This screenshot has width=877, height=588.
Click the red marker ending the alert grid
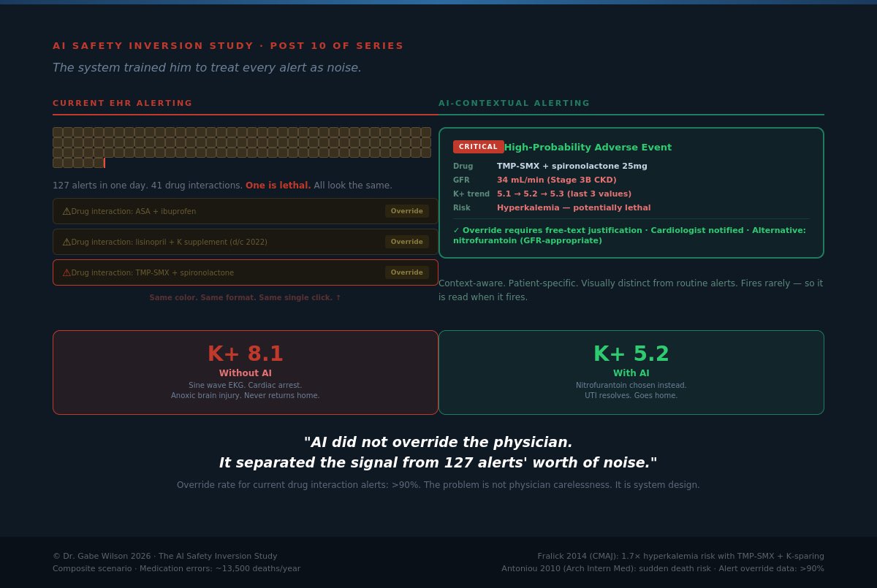[x=105, y=163]
